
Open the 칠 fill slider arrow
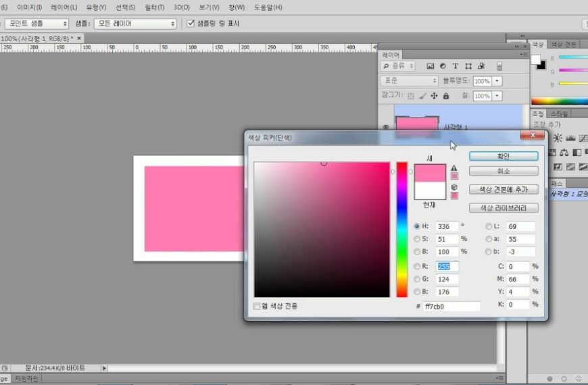click(x=497, y=96)
